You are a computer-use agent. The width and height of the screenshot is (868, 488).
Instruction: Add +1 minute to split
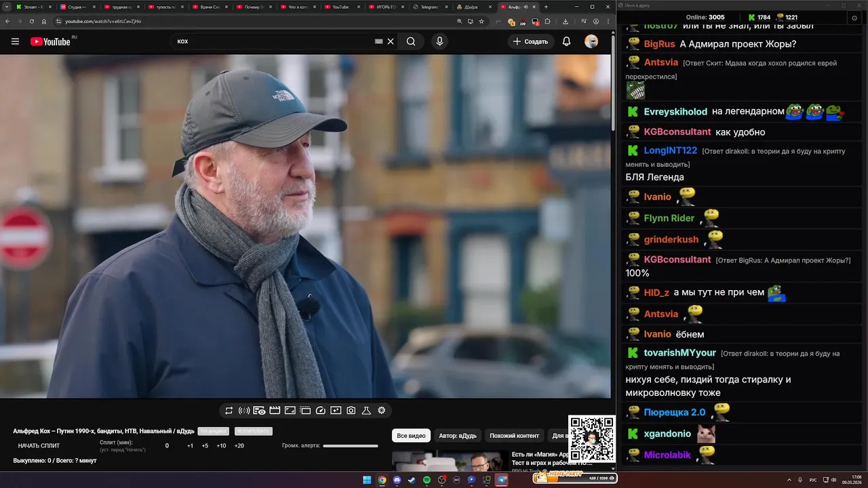(190, 446)
